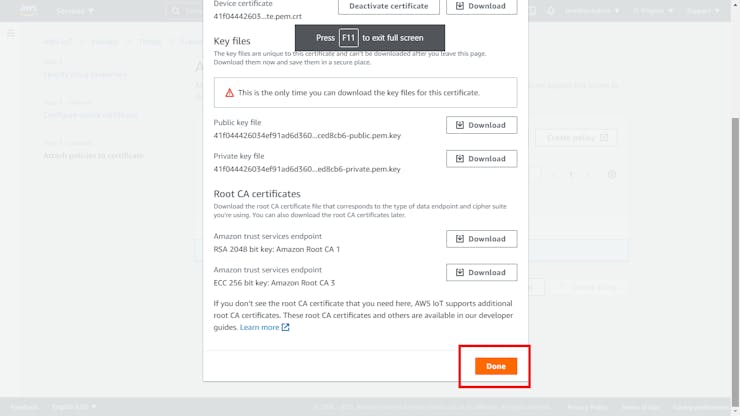
Task: Download the private key file
Action: point(481,159)
